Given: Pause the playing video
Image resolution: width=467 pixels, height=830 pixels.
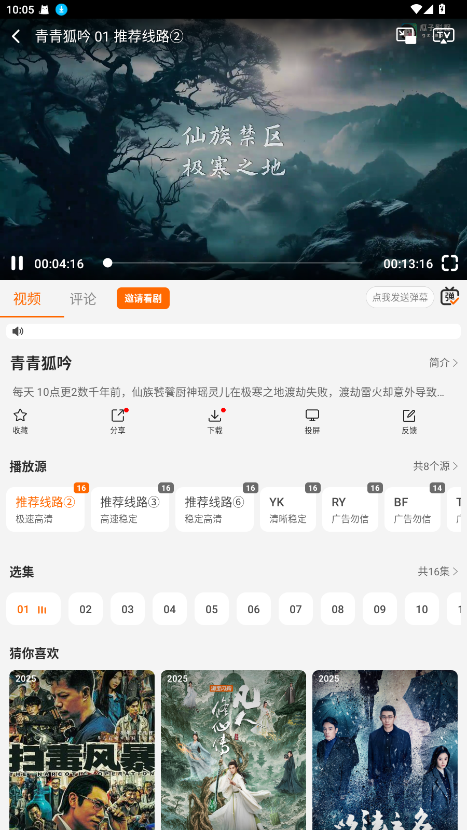Looking at the screenshot, I should 17,263.
